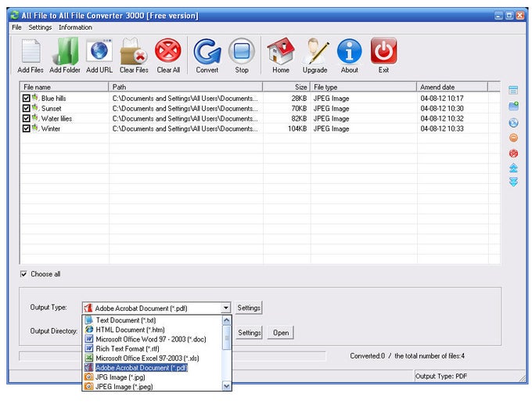The height and width of the screenshot is (404, 532).
Task: Collapse the Output Type dropdown arrow
Action: point(225,308)
